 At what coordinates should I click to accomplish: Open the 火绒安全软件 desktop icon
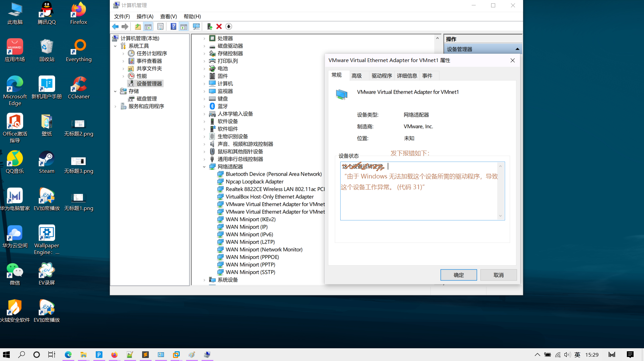click(x=15, y=311)
